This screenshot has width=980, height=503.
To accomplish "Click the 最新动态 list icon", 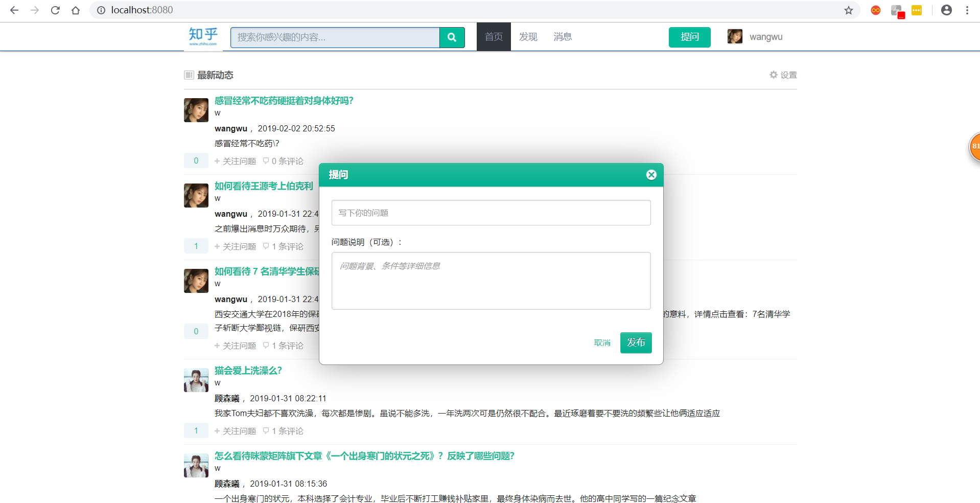I will click(x=189, y=75).
